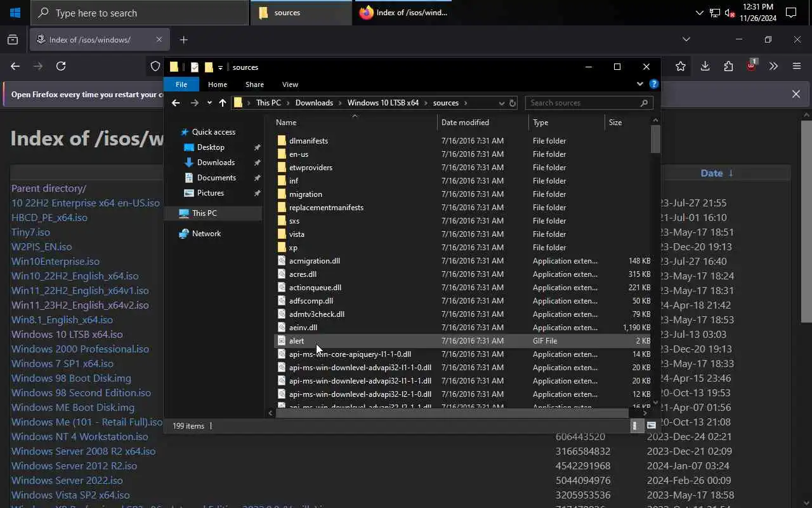Screen dimensions: 812x508
Task: Select acmigration.dll file
Action: click(x=314, y=261)
